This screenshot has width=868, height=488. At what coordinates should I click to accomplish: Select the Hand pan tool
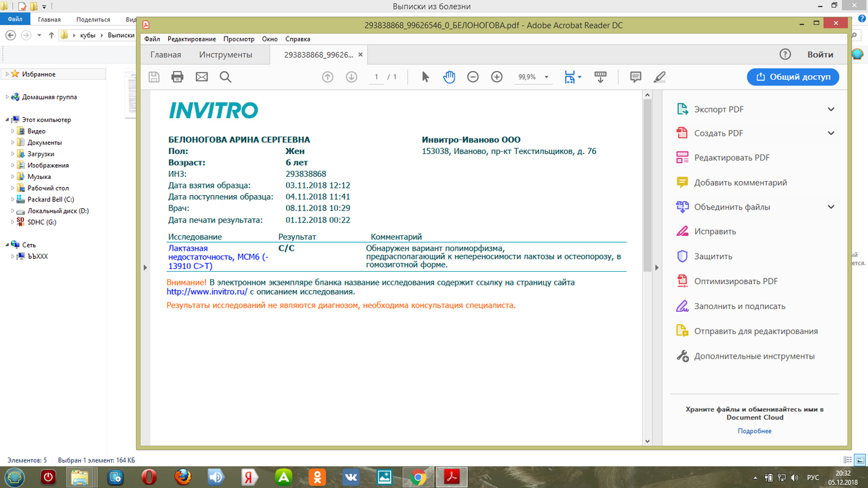coord(450,77)
